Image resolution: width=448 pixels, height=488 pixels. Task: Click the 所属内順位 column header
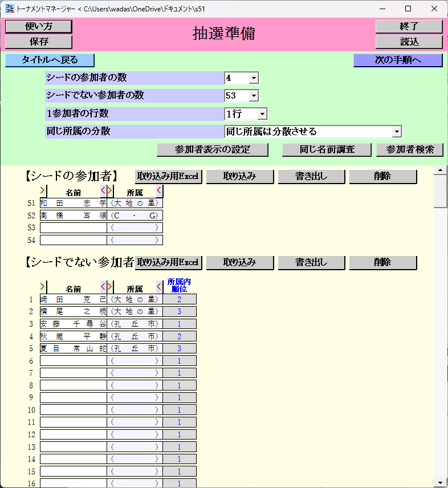[x=179, y=286]
